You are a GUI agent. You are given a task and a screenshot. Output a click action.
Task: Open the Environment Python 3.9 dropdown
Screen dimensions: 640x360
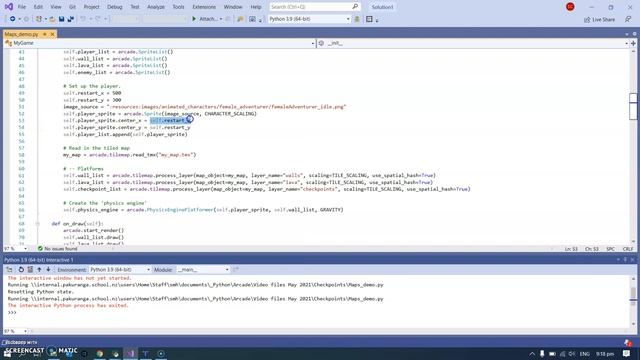(120, 270)
